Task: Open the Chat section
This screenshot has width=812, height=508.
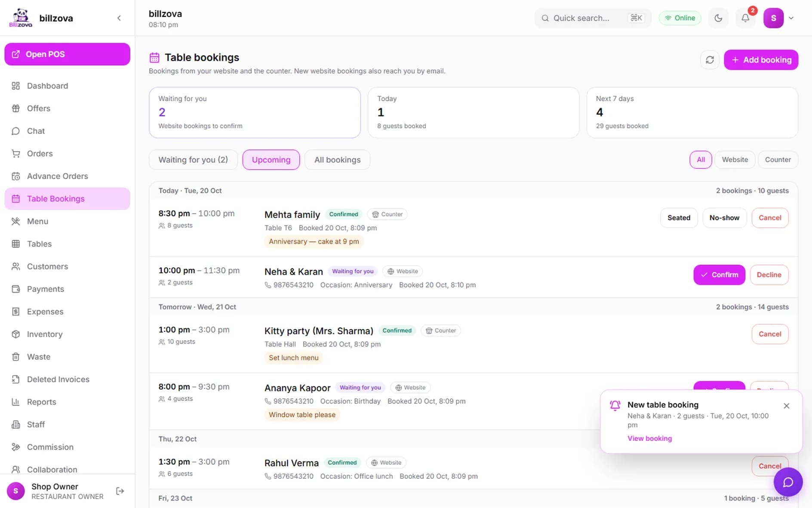Action: 67,131
